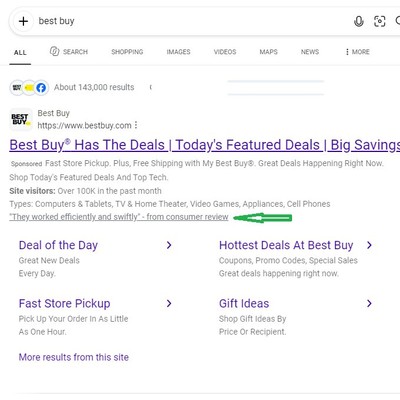
Task: Click Coupons, Promo Codes, Special Sales text
Action: [288, 260]
